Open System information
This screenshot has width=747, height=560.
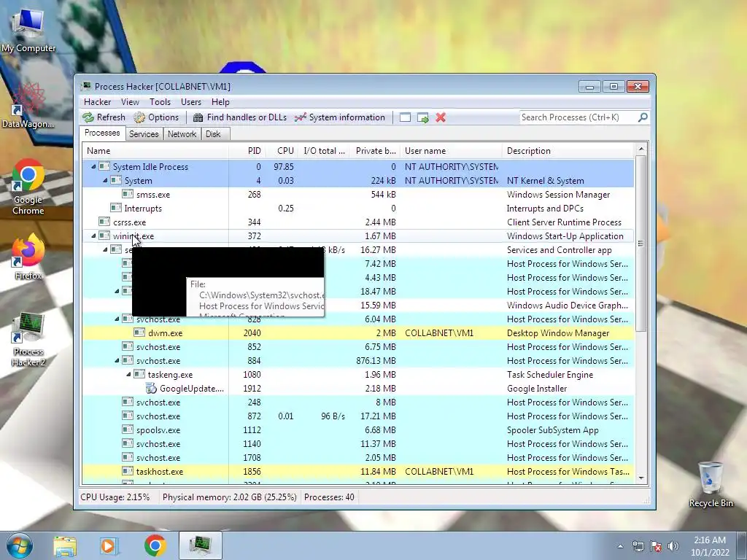pyautogui.click(x=340, y=117)
